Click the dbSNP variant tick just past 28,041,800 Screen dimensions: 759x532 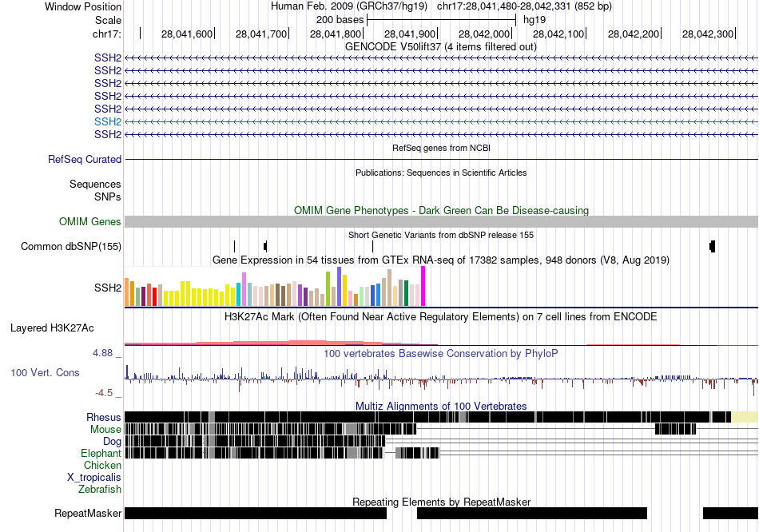373,246
